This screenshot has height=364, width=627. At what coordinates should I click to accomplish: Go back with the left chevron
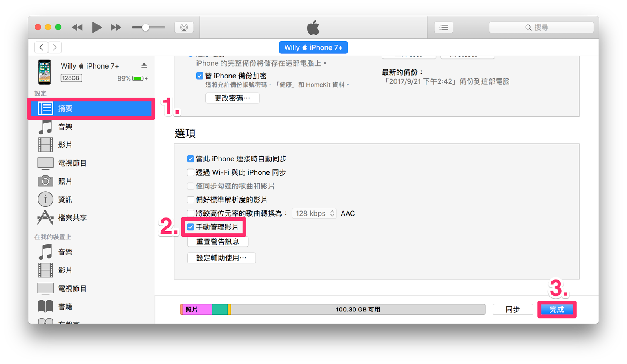[x=41, y=47]
